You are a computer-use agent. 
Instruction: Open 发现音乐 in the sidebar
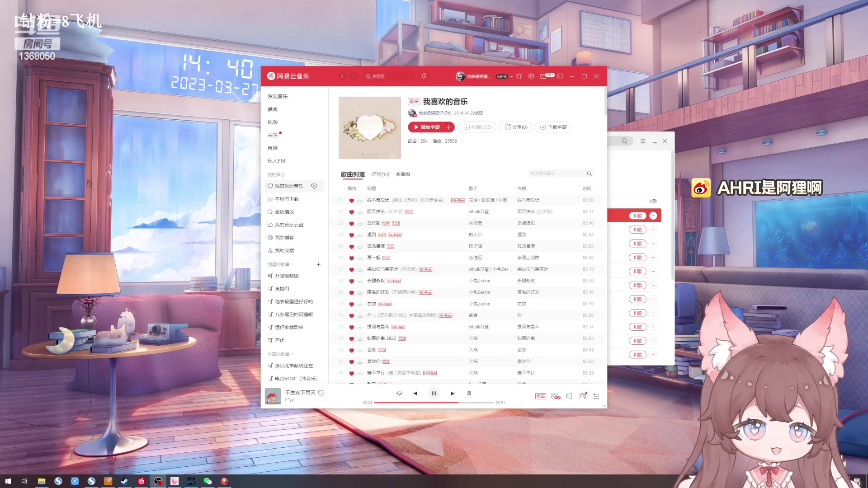277,96
